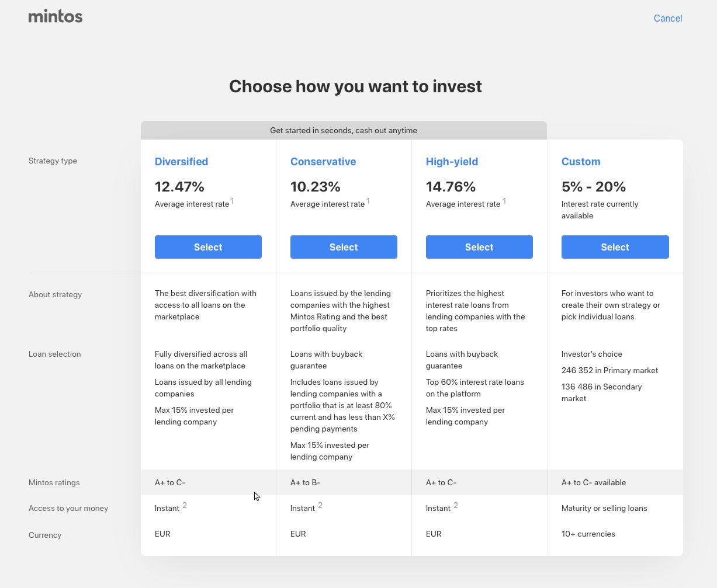Click footnote 2 next to High-yield Instant
This screenshot has height=588, width=717.
tap(456, 505)
